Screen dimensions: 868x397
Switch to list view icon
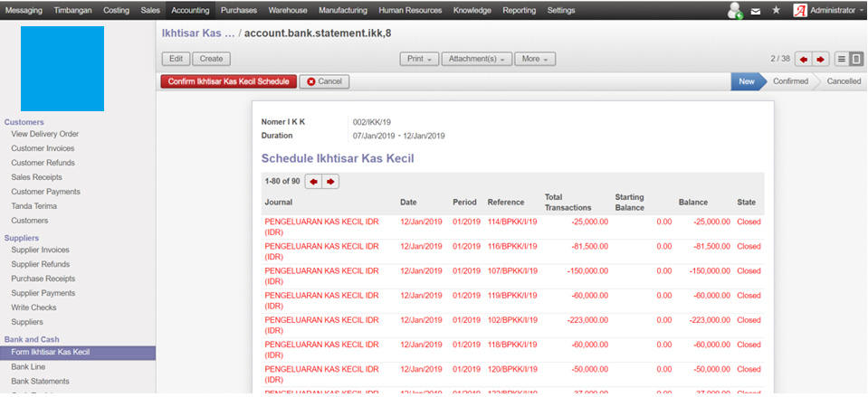[x=842, y=59]
